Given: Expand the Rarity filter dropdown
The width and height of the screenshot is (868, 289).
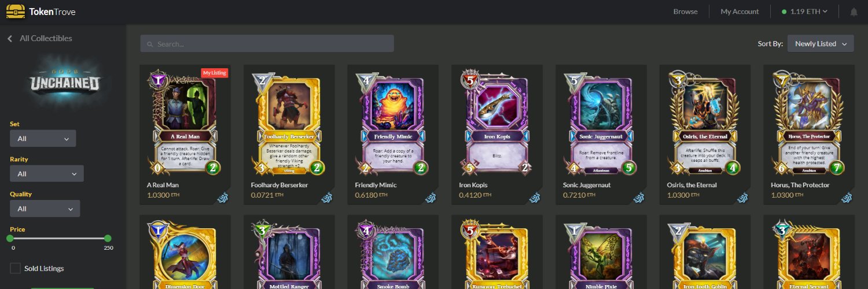Looking at the screenshot, I should tap(47, 173).
